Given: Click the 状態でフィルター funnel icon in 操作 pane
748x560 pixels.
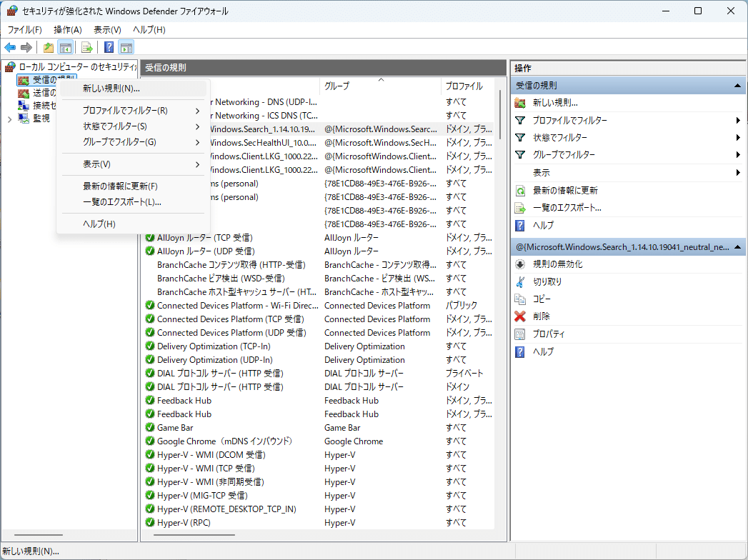Looking at the screenshot, I should click(520, 138).
